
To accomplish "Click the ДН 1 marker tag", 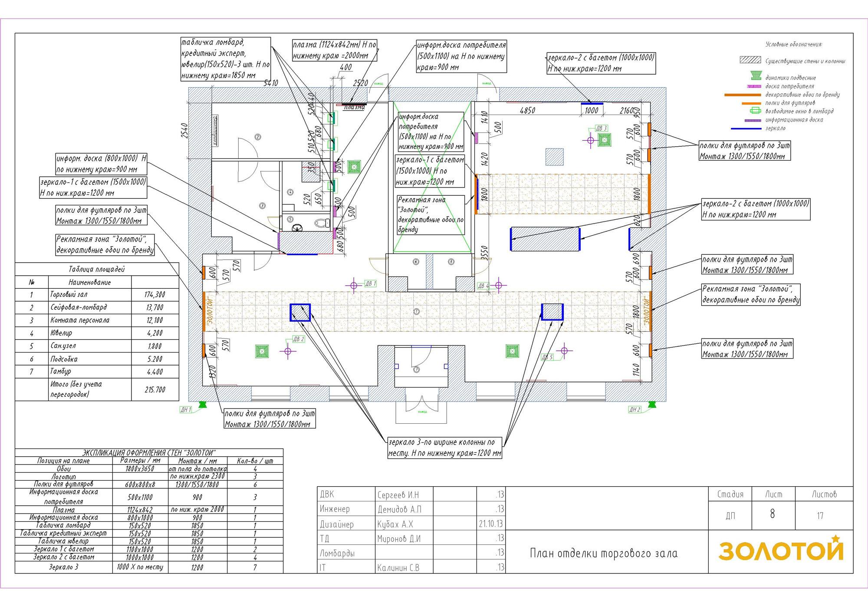I will pos(186,410).
